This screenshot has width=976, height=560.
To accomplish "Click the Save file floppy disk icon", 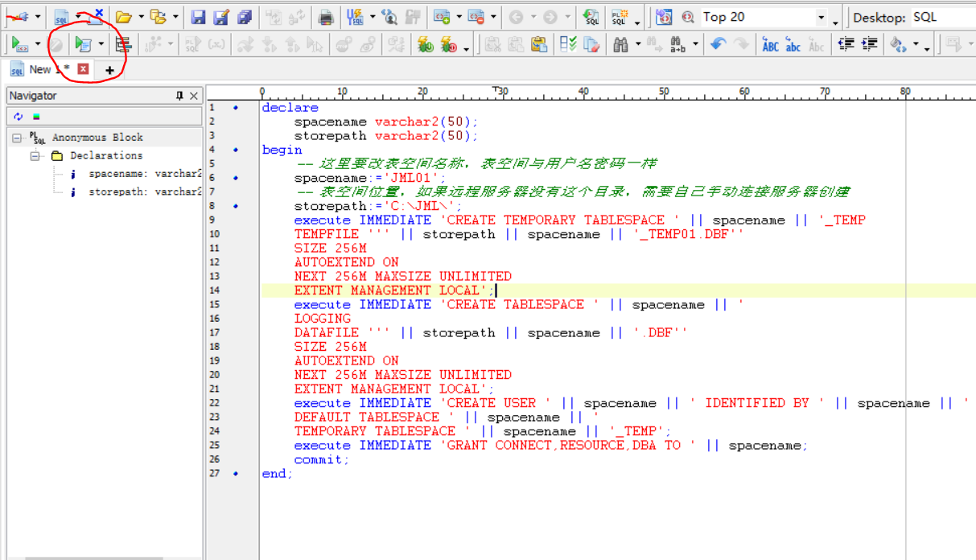I will [198, 17].
